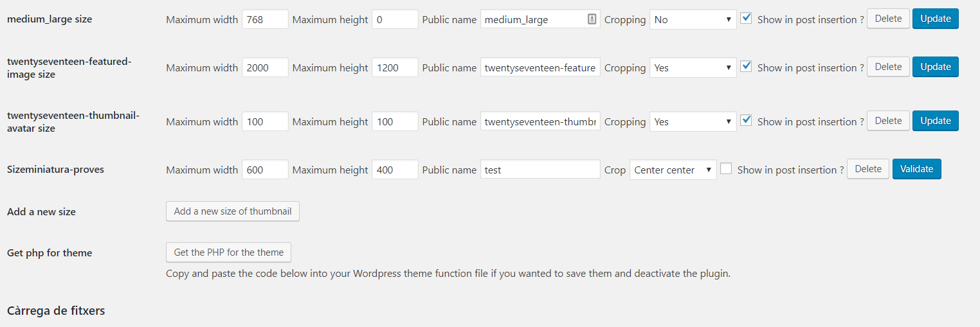
Task: Update the medium_large size
Action: (x=936, y=19)
